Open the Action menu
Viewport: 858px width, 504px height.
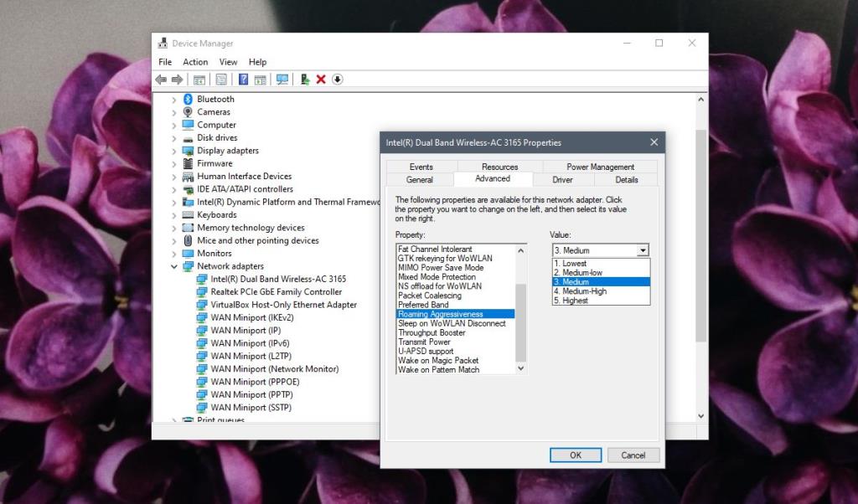(x=194, y=61)
